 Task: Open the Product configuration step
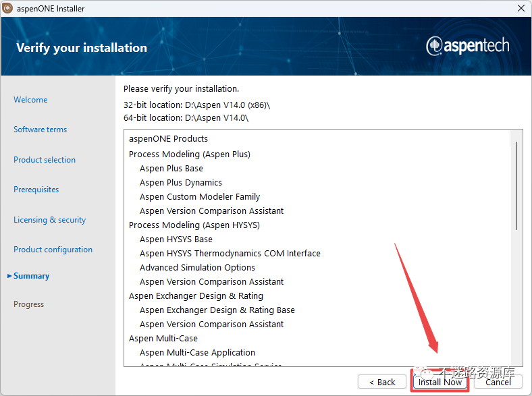[53, 250]
